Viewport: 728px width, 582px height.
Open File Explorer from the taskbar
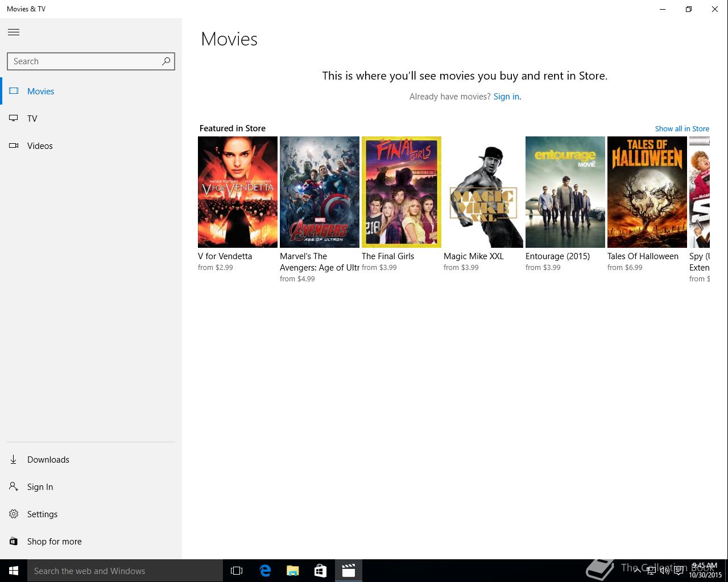[x=293, y=571]
